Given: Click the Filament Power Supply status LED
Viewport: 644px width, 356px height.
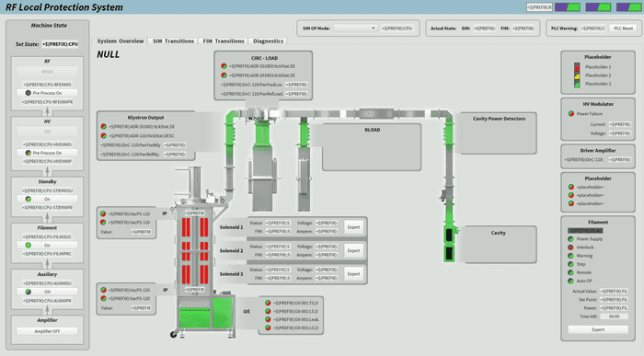Looking at the screenshot, I should point(570,239).
